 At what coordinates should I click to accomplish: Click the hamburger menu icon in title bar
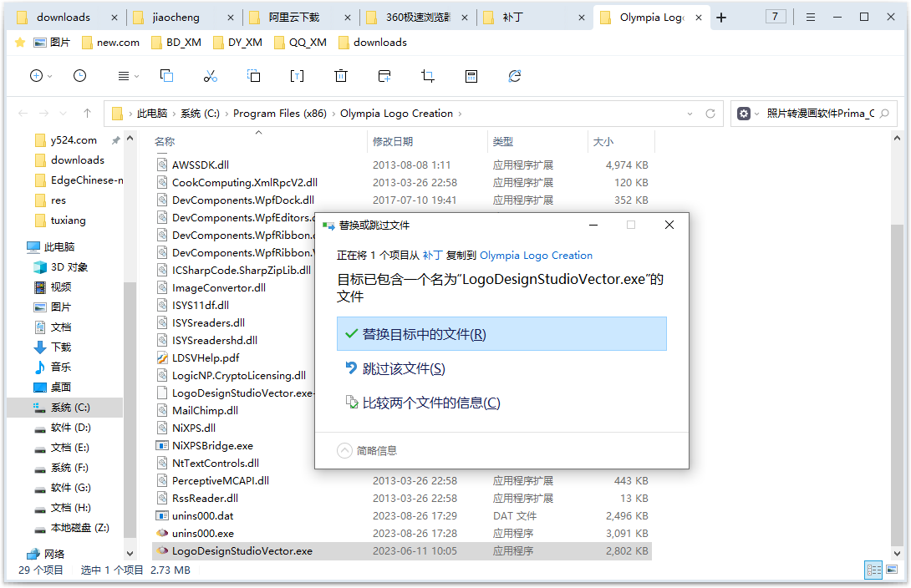[811, 18]
